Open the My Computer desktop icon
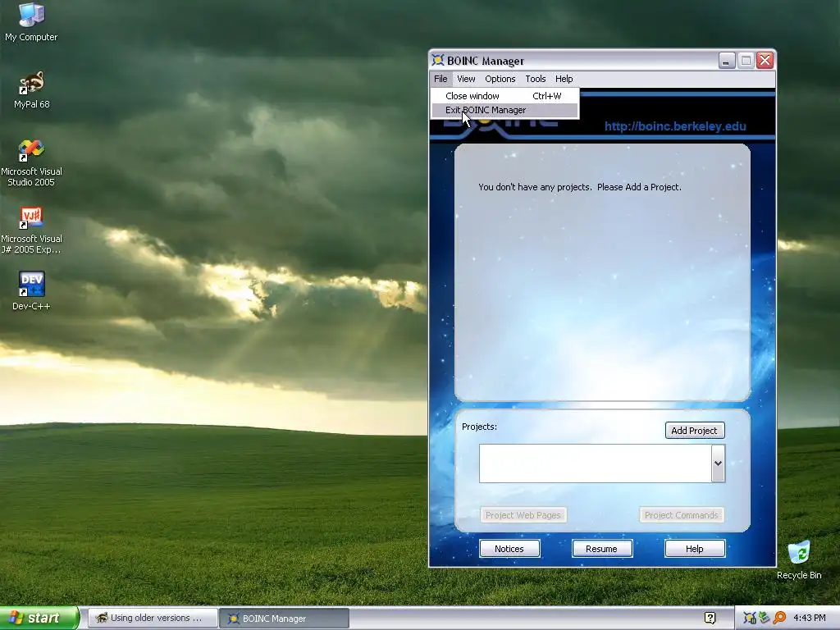840x630 pixels. click(31, 22)
